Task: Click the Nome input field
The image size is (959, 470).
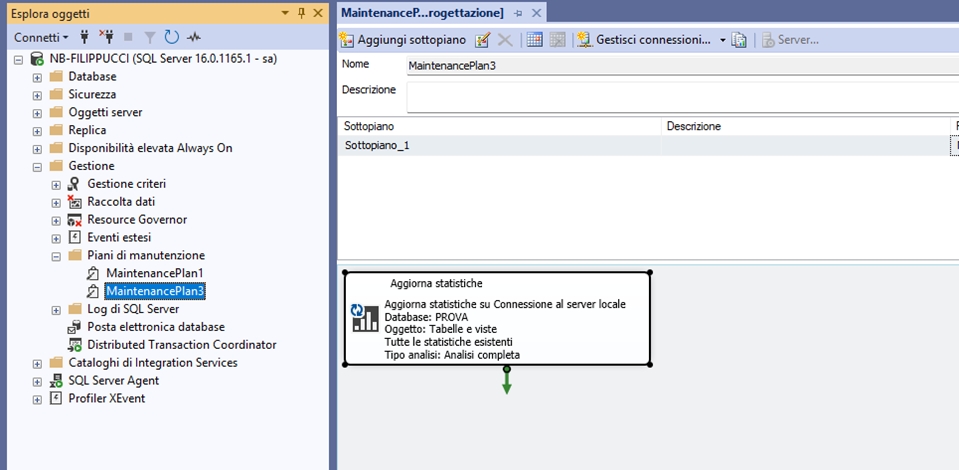Action: pyautogui.click(x=682, y=65)
